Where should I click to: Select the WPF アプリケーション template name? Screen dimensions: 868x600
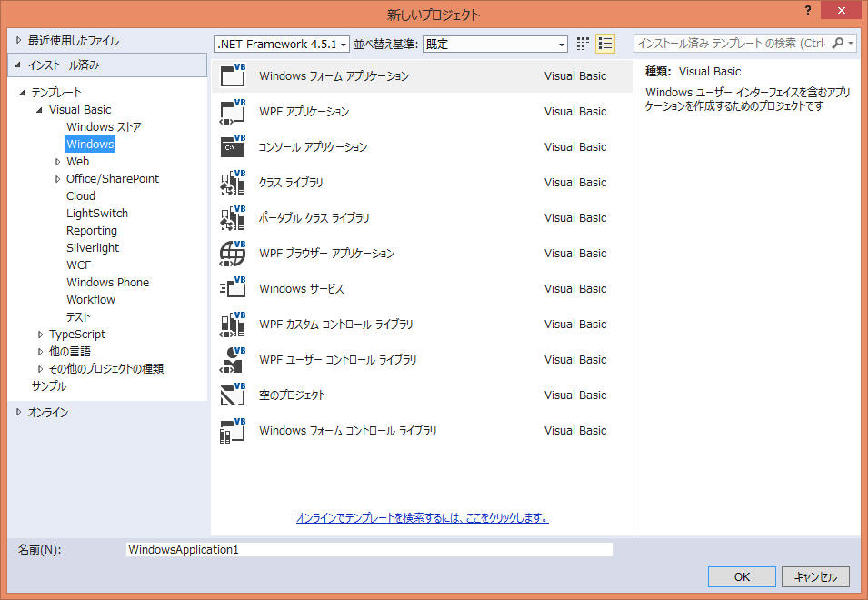tap(304, 111)
